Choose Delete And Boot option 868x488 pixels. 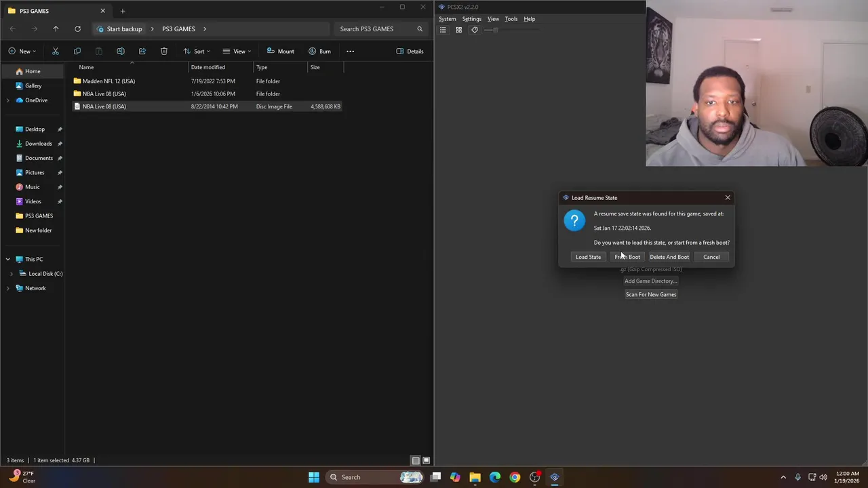coord(669,257)
